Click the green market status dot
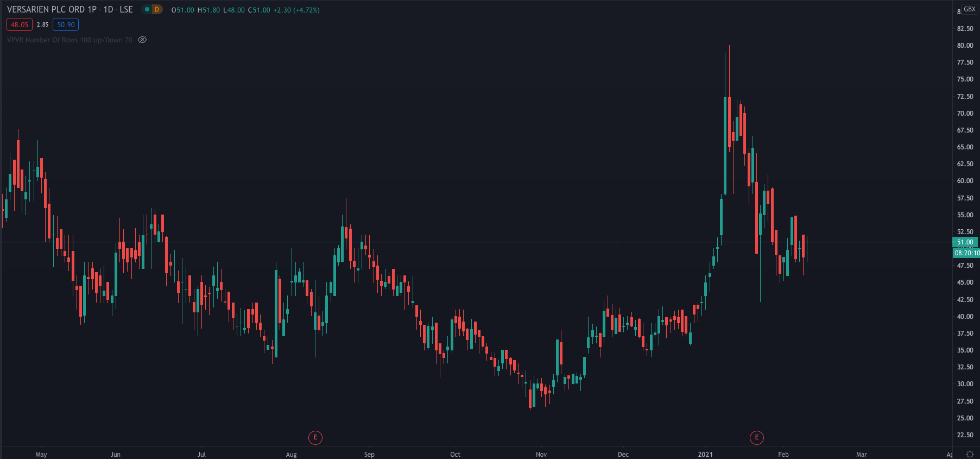 tap(147, 9)
